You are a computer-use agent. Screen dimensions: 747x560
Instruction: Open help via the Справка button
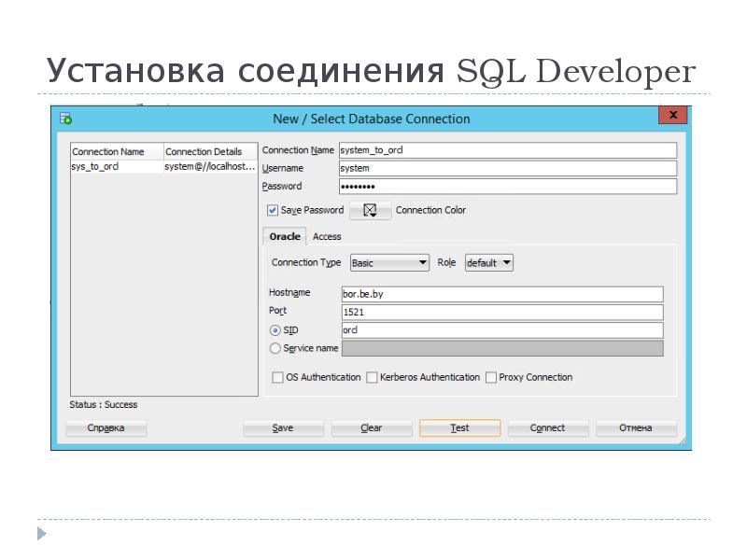106,427
